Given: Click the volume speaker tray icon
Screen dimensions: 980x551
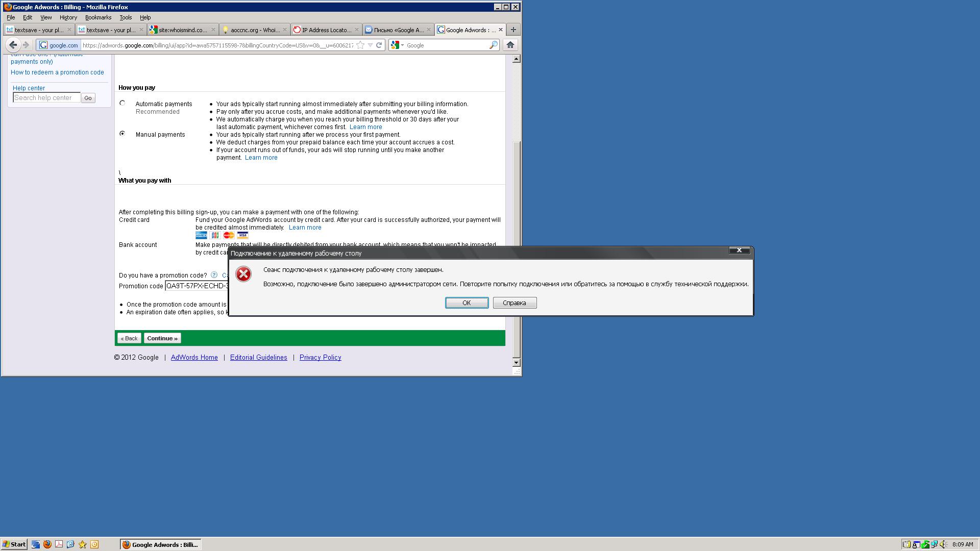Looking at the screenshot, I should click(943, 544).
